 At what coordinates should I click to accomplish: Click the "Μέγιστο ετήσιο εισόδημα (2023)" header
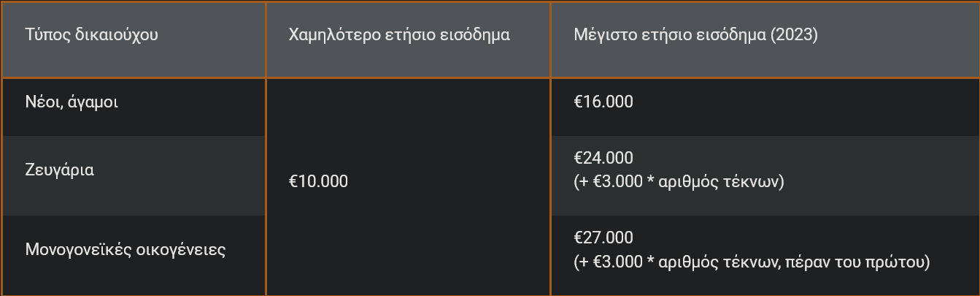[x=695, y=35]
